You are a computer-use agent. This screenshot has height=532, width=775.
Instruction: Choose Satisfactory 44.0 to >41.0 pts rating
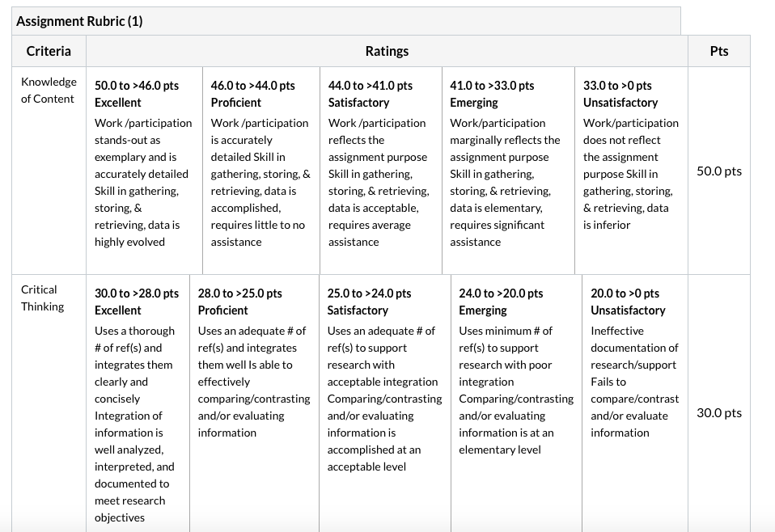[x=381, y=171]
